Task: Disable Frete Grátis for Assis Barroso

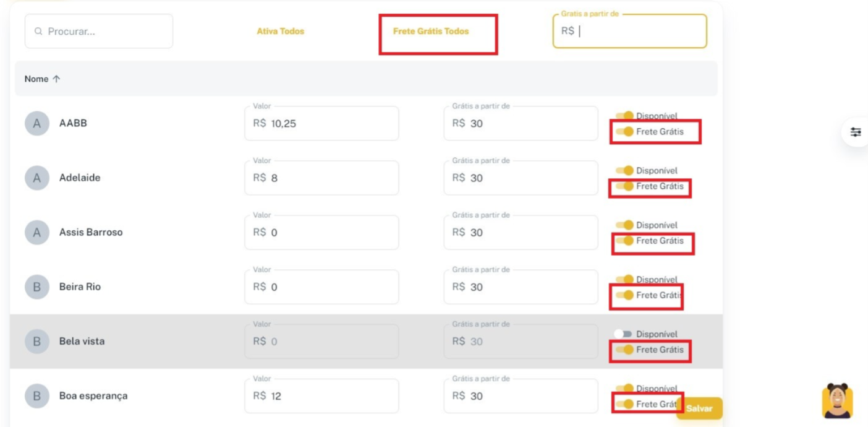Action: tap(625, 241)
